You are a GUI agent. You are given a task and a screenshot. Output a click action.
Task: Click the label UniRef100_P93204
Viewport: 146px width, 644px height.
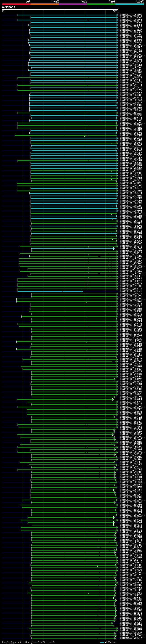[131, 60]
